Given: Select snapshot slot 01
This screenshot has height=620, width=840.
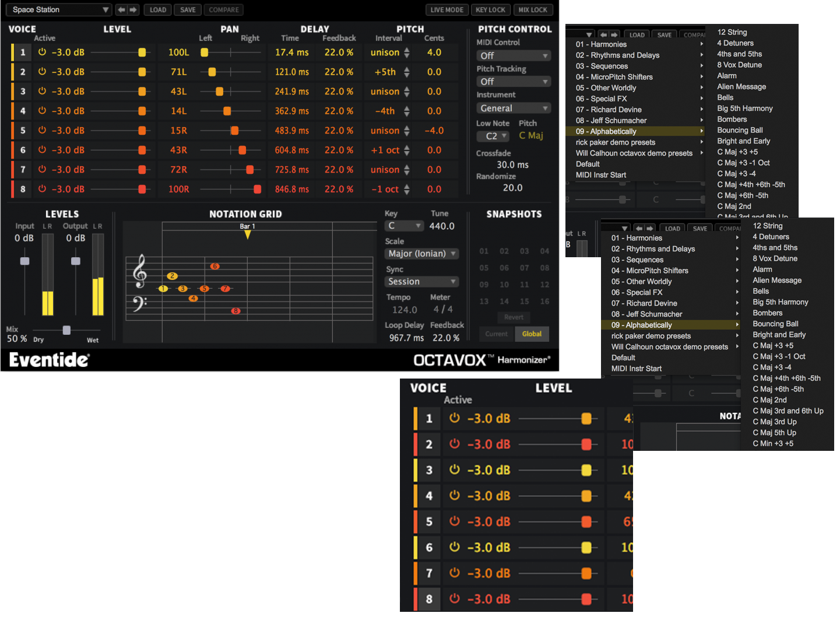Looking at the screenshot, I should point(484,251).
